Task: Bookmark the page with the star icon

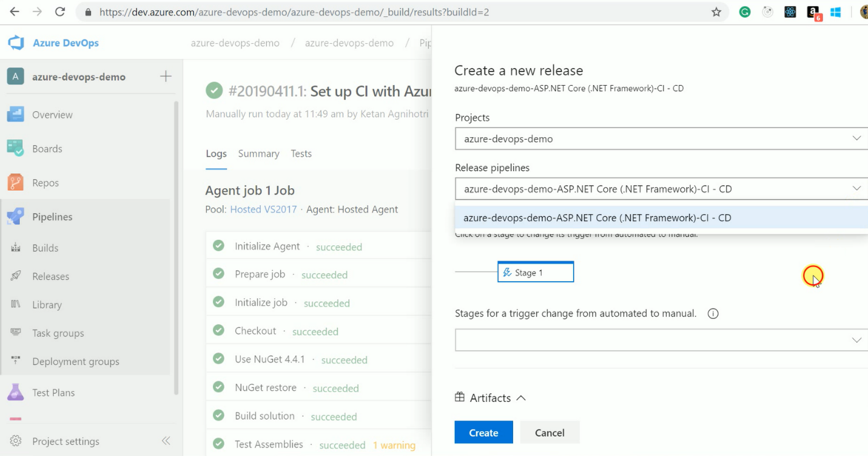Action: point(716,12)
